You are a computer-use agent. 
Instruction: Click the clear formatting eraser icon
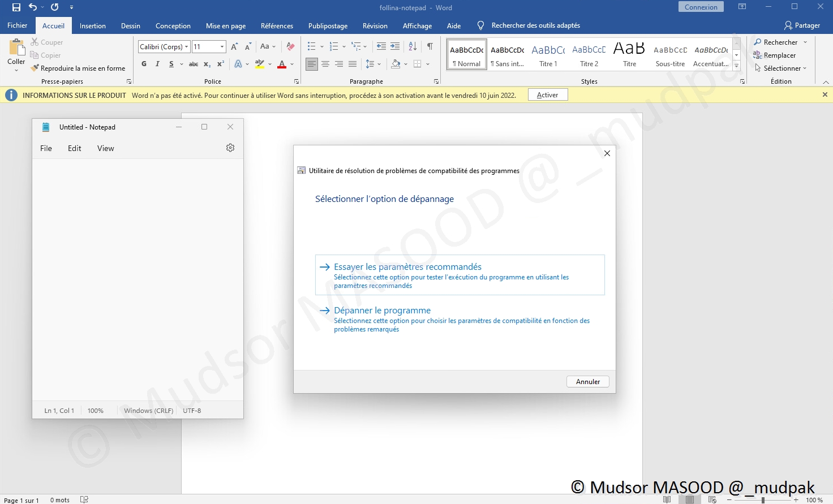coord(290,46)
